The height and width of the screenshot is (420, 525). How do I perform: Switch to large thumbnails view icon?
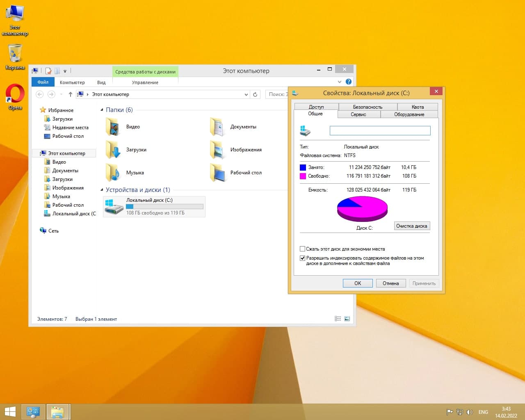pyautogui.click(x=347, y=319)
